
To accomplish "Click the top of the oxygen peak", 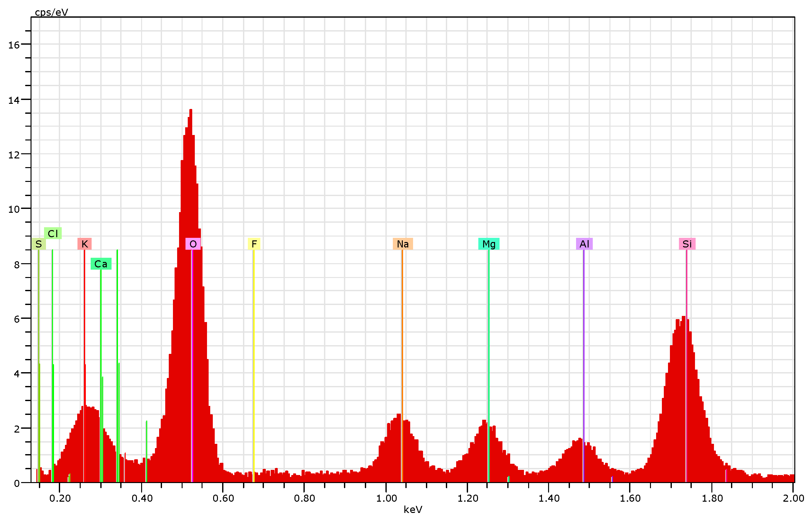I will pyautogui.click(x=191, y=111).
